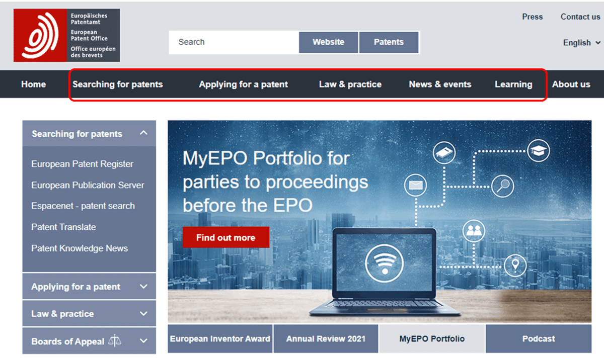Open the Press link
Viewport: 604px width, 364px height.
coord(533,17)
